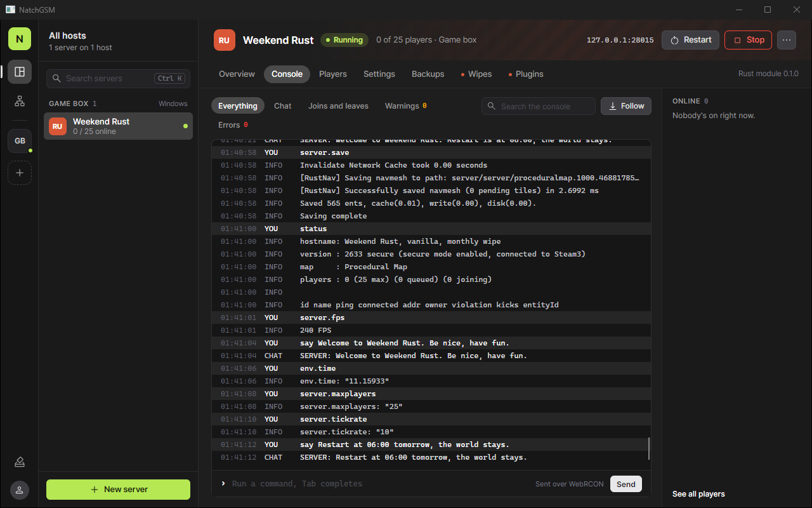Select the Everything console filter
812x508 pixels.
click(x=238, y=106)
